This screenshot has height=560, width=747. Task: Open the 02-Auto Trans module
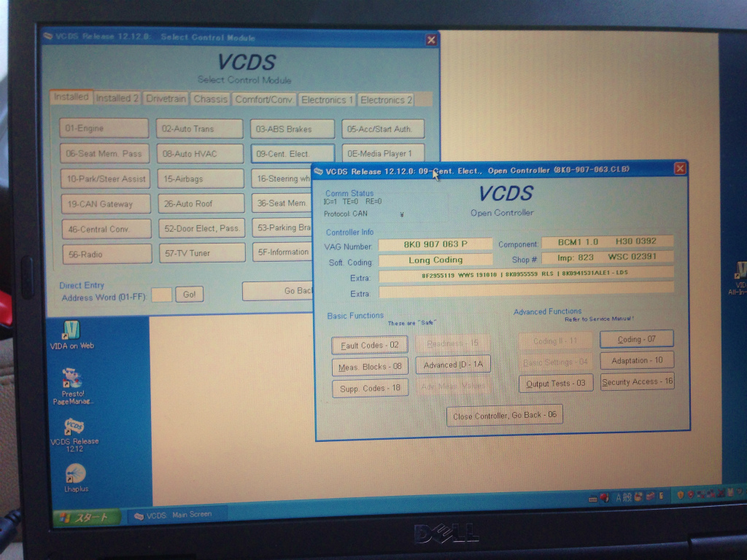coord(199,128)
